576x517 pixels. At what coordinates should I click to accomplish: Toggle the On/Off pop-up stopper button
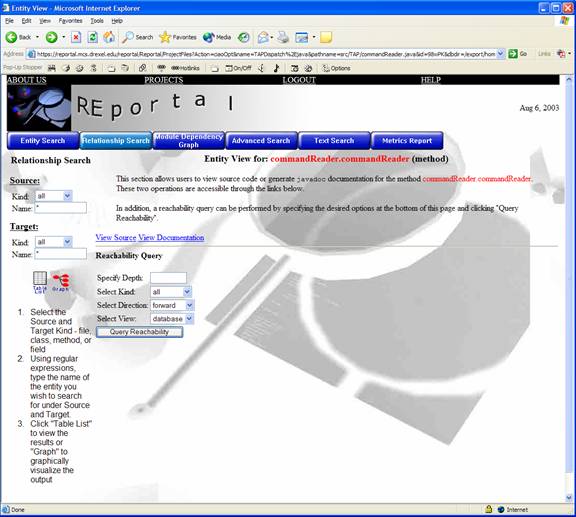click(x=238, y=68)
